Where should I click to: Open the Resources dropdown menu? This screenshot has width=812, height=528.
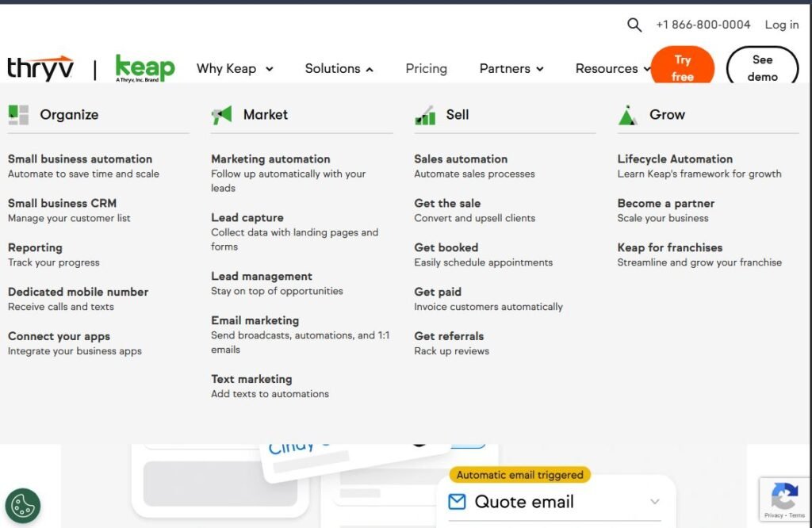[612, 69]
